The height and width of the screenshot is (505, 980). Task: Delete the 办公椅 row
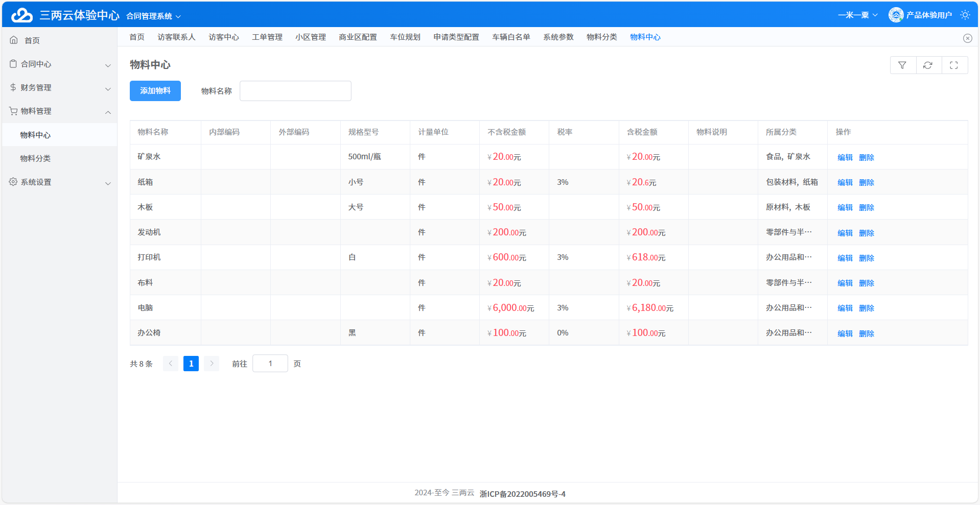click(867, 333)
